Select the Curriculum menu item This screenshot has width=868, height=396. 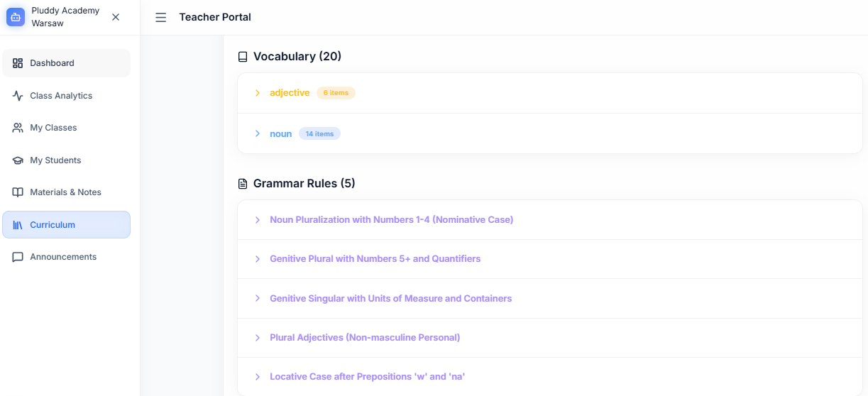tap(66, 225)
